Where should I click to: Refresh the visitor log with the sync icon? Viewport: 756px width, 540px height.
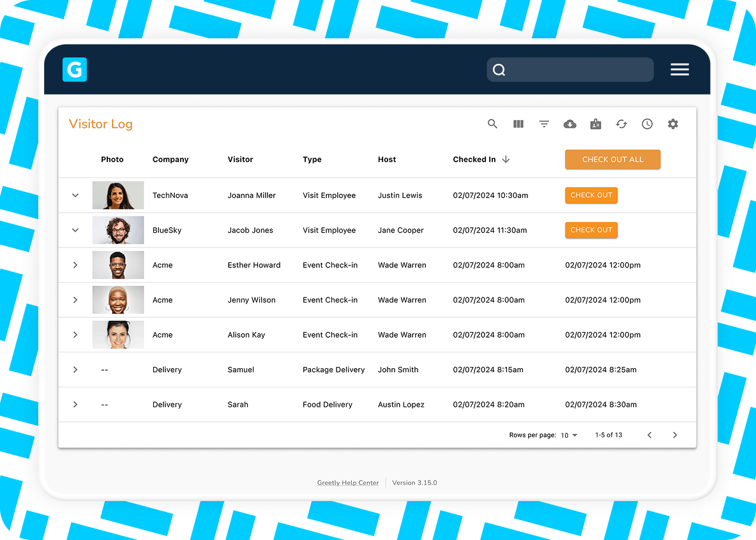(621, 124)
